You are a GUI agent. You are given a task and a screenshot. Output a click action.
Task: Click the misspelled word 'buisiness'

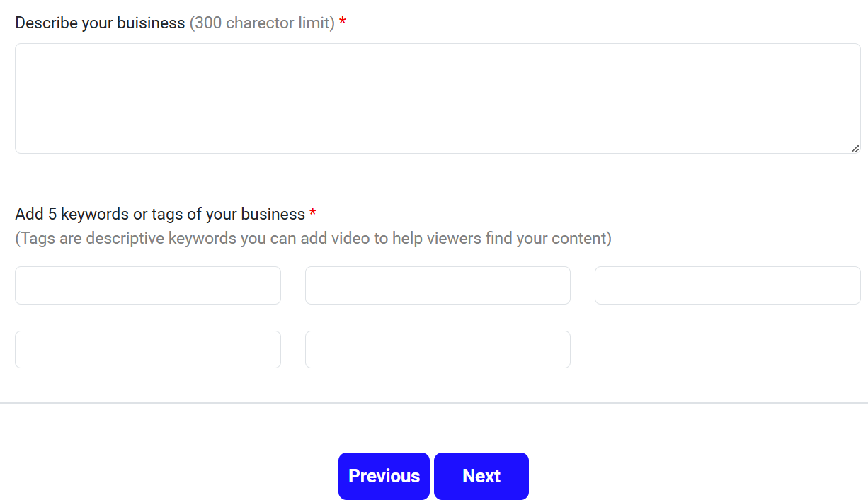coord(152,23)
